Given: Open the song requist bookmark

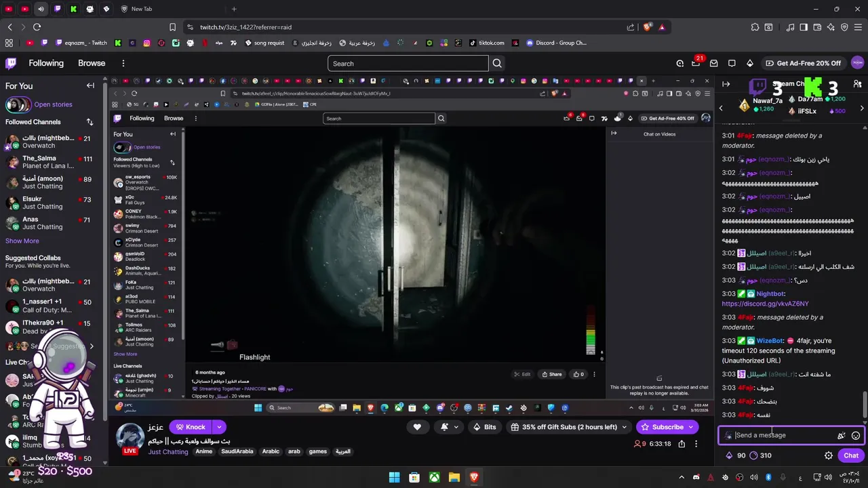Looking at the screenshot, I should (x=264, y=43).
